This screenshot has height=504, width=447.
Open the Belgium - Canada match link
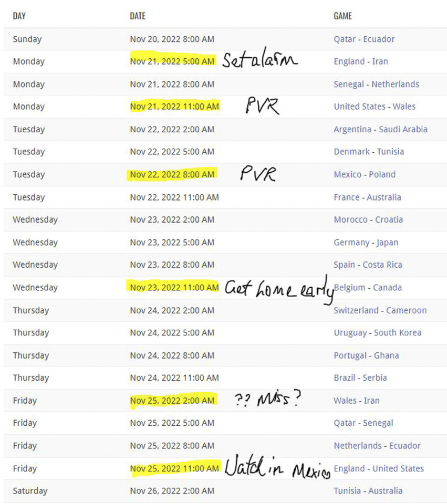tap(368, 287)
